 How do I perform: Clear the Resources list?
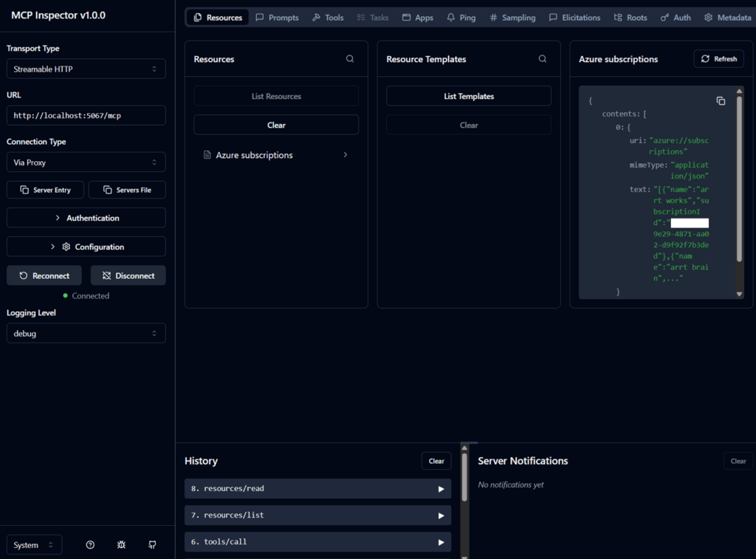(x=276, y=125)
